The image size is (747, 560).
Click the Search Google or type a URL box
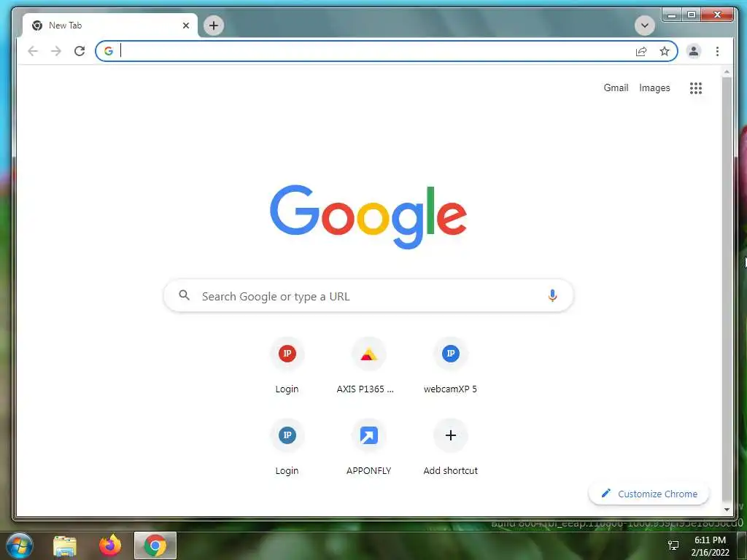coord(368,296)
